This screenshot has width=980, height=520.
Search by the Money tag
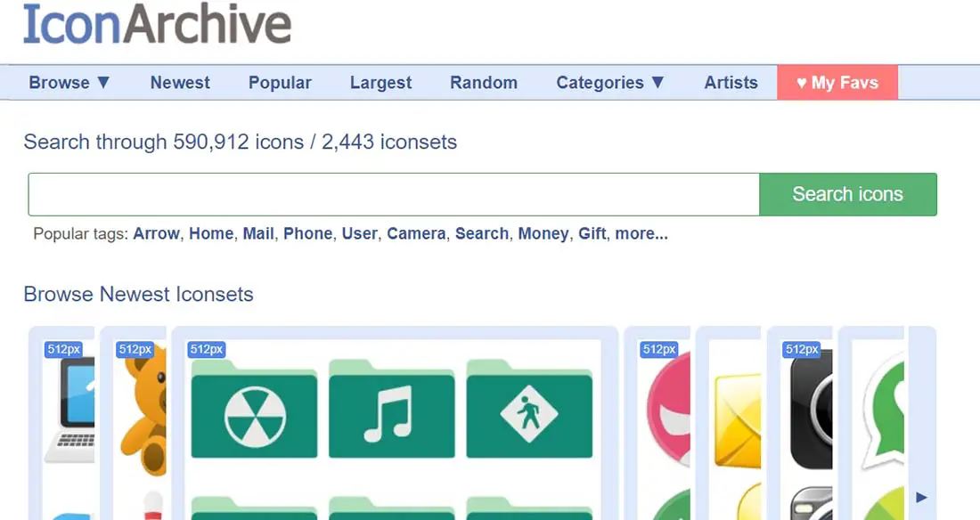(x=543, y=234)
